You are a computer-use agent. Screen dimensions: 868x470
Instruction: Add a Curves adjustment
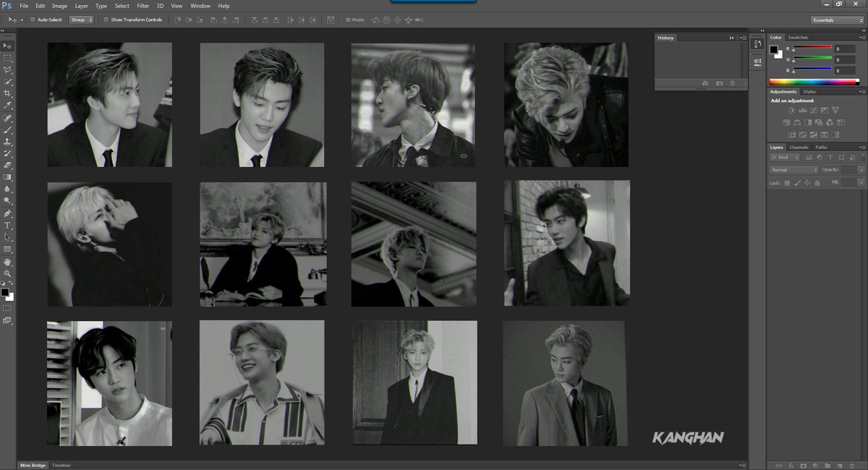[x=814, y=110]
